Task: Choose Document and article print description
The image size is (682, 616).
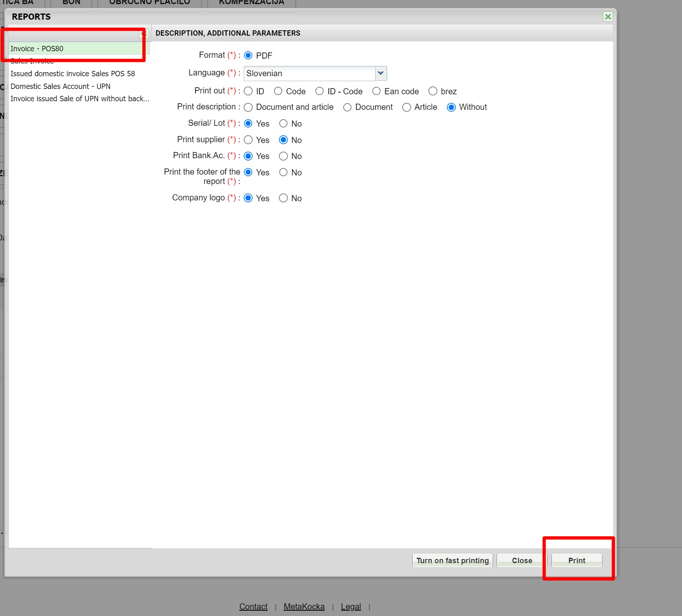Action: point(248,107)
